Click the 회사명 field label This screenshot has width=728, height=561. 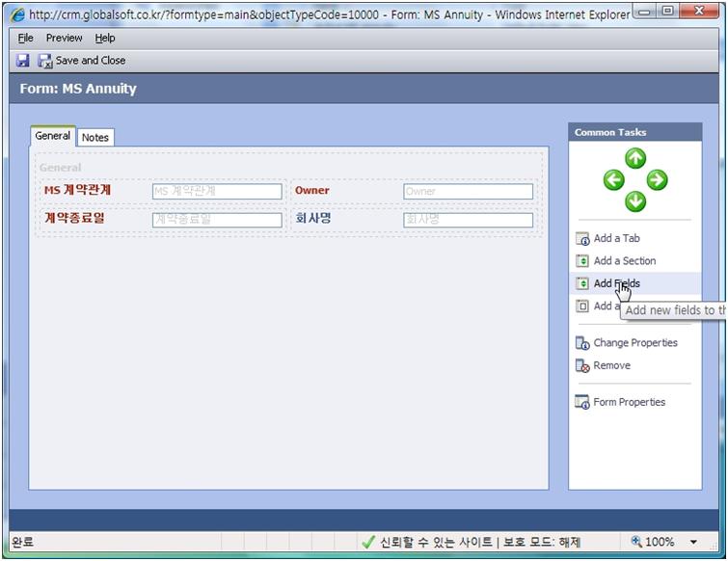point(313,218)
